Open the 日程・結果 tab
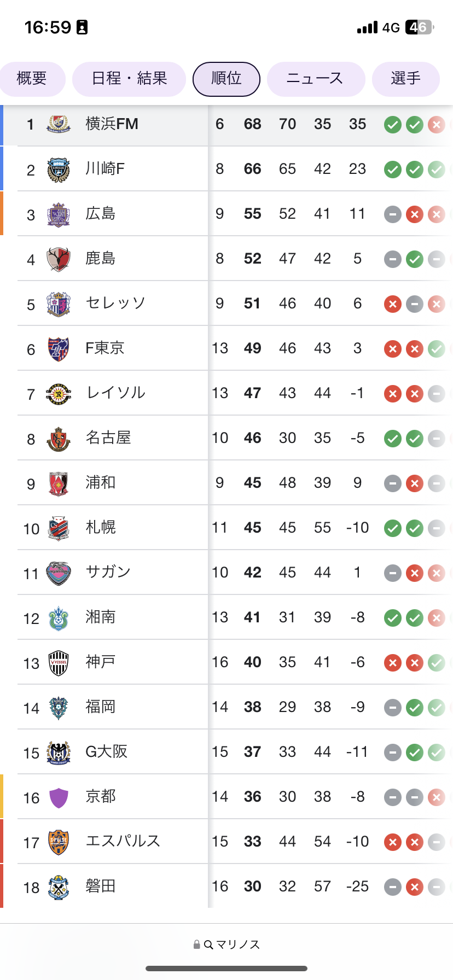 [x=129, y=79]
